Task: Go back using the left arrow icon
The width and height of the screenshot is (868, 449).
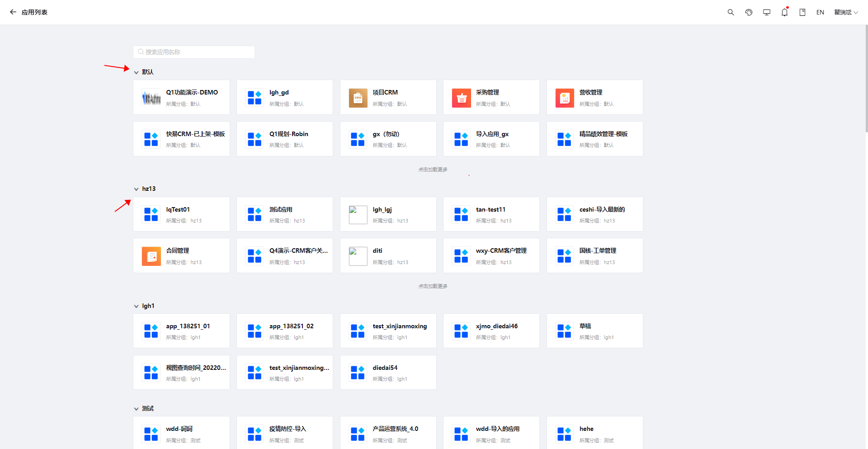Action: point(13,12)
